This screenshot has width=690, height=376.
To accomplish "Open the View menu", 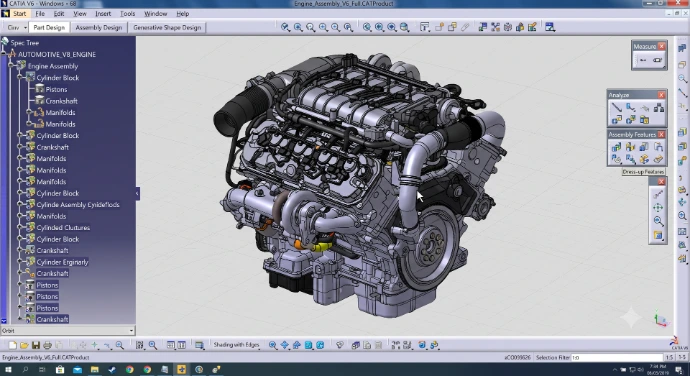I will (x=80, y=14).
